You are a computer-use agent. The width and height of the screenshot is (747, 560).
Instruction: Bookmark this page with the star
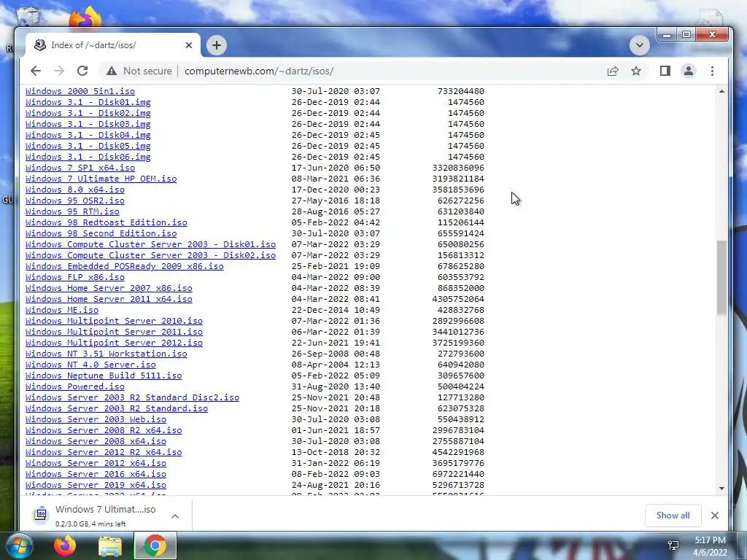coord(636,71)
